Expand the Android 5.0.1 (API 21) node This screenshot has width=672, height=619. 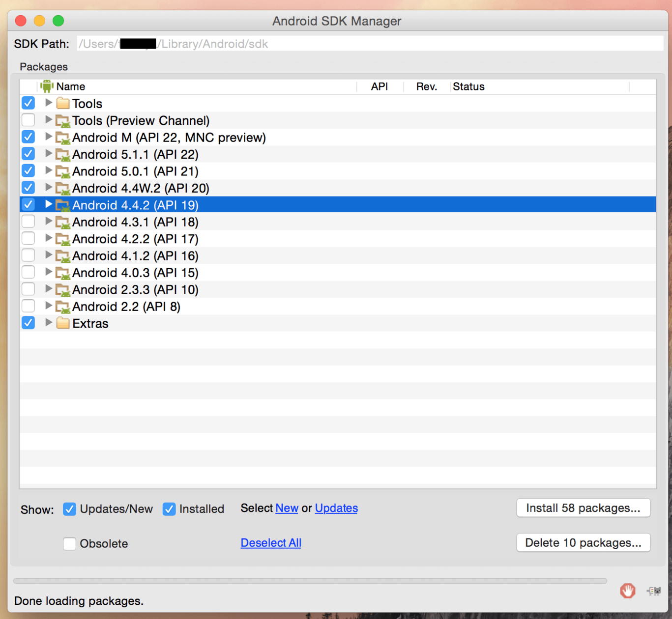click(48, 170)
